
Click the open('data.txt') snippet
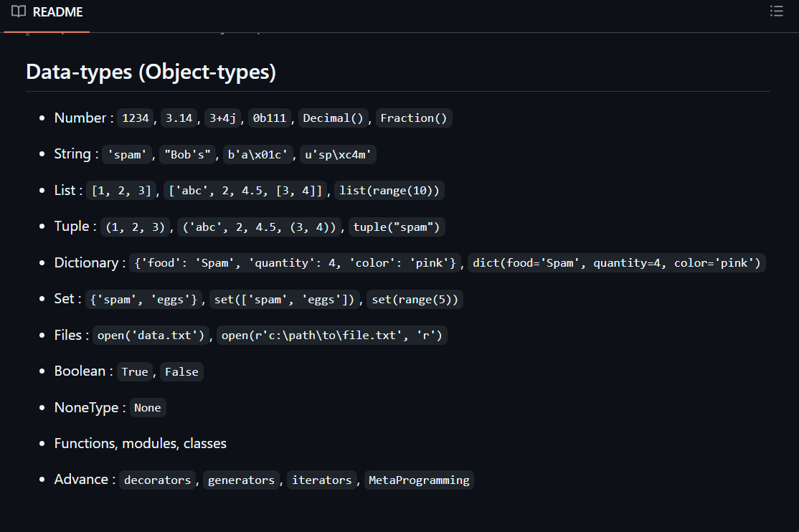coord(151,336)
